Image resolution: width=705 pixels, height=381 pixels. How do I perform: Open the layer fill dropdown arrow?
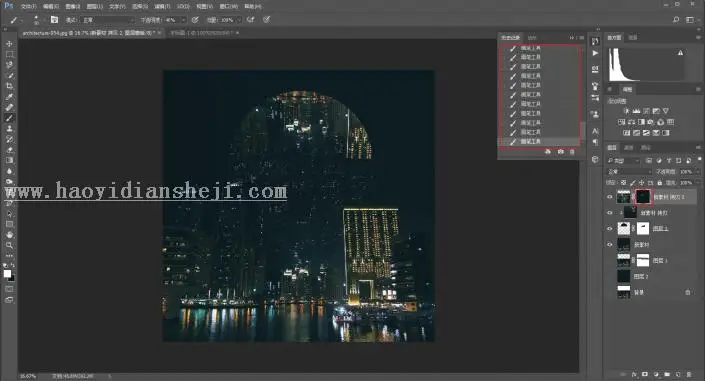click(698, 183)
